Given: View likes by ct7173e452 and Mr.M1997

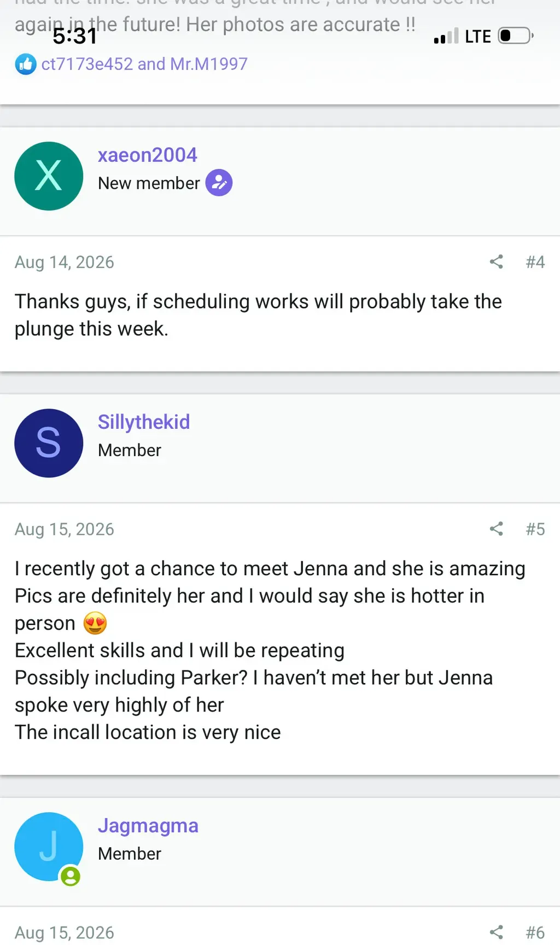Looking at the screenshot, I should click(x=144, y=64).
